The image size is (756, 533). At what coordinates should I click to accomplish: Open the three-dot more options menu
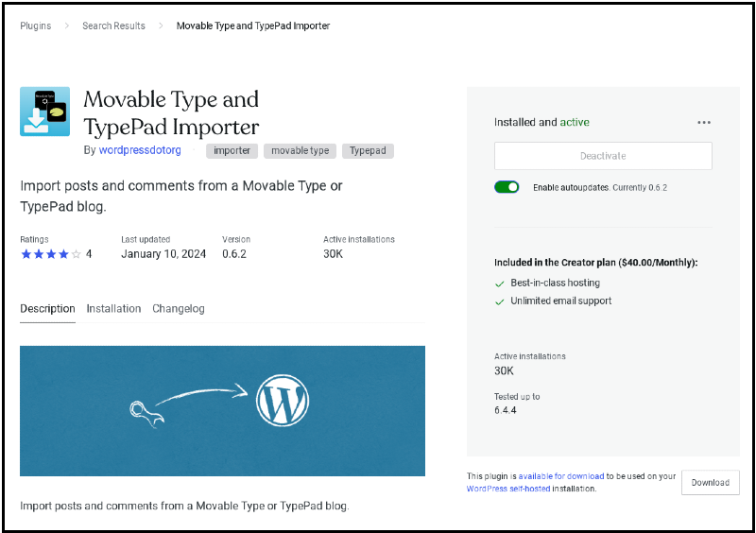tap(703, 123)
